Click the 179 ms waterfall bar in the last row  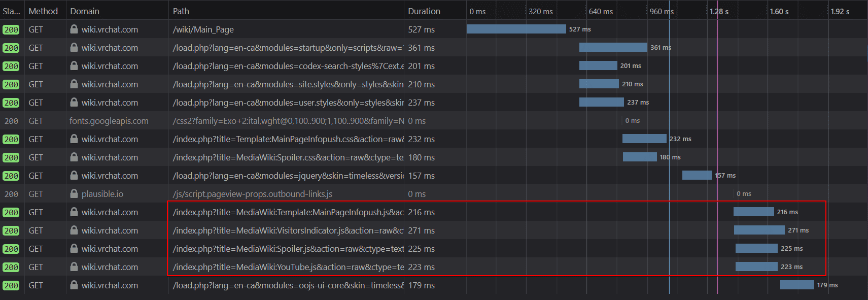click(x=796, y=285)
